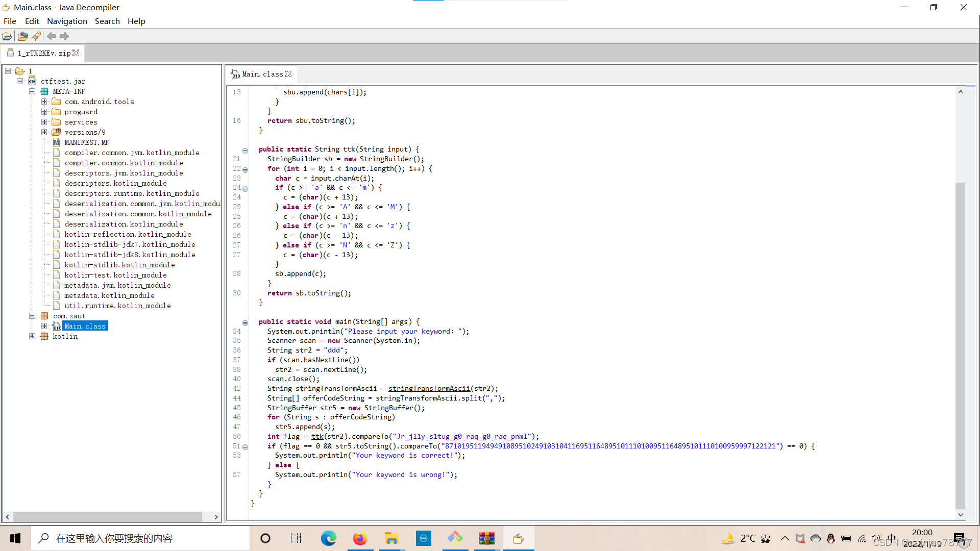Image resolution: width=980 pixels, height=551 pixels.
Task: Click the MANIFEST.MF file icon
Action: [x=57, y=142]
